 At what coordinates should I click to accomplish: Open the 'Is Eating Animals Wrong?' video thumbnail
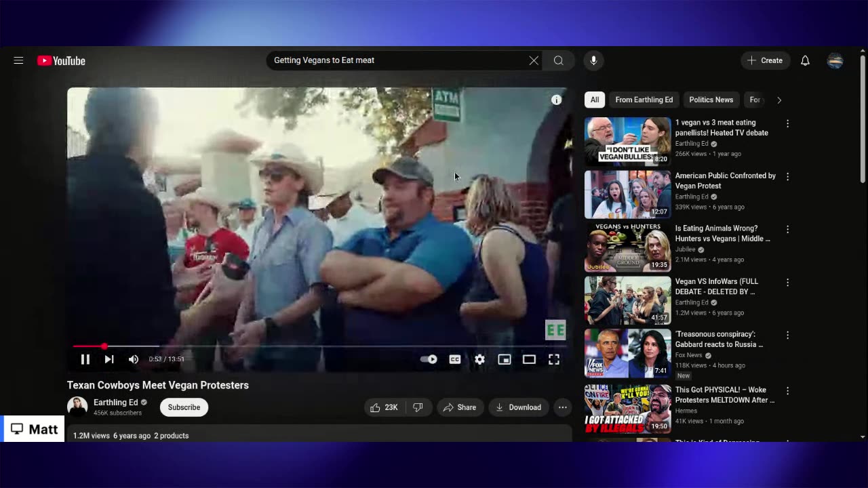coord(628,247)
